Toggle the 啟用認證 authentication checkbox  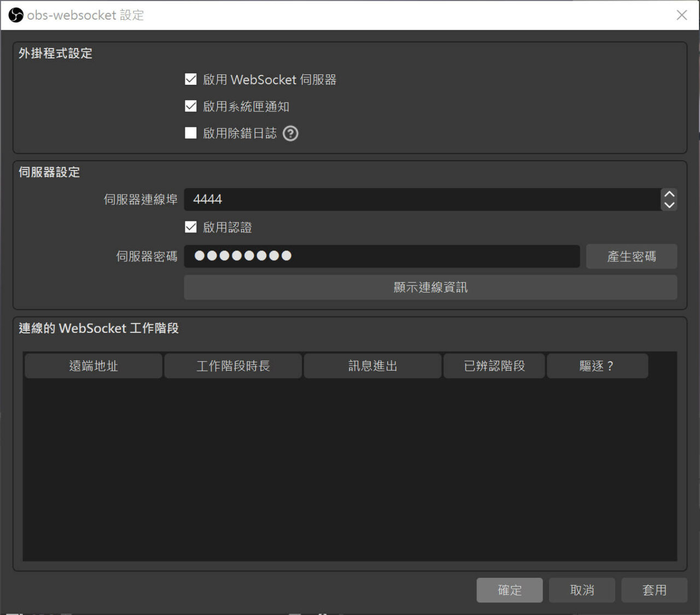[x=190, y=227]
